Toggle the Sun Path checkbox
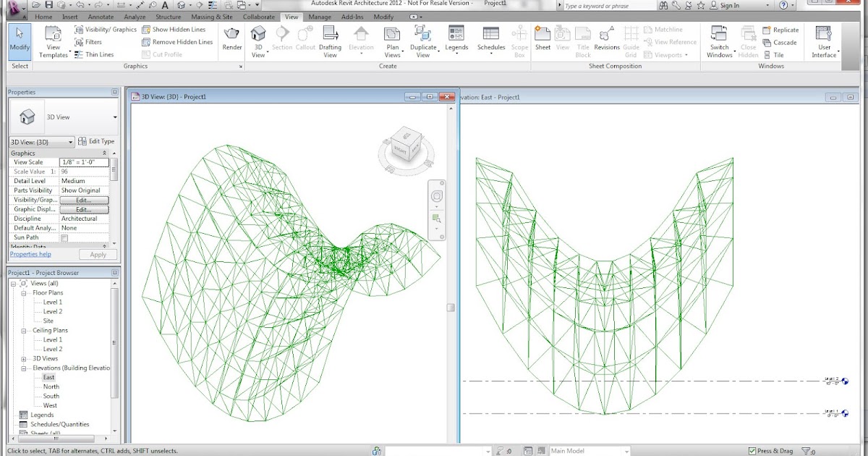 [x=65, y=237]
